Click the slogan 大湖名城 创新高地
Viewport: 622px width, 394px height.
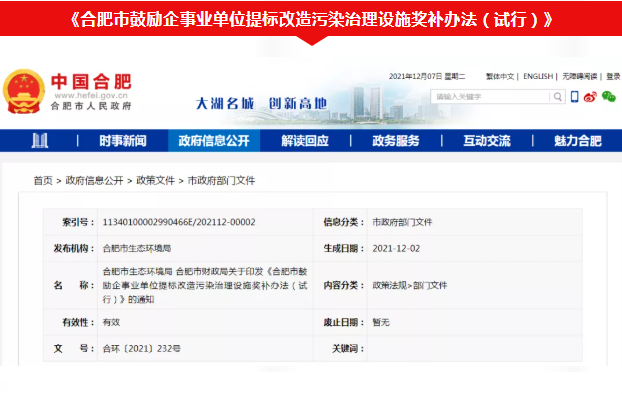click(261, 104)
